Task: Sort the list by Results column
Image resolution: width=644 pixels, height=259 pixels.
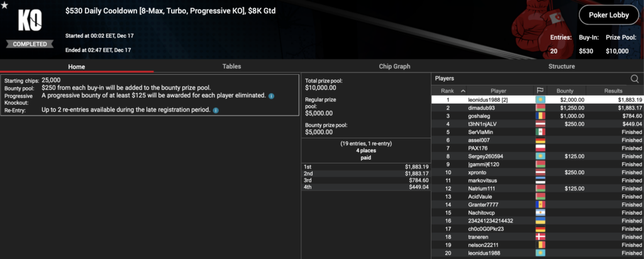Action: coord(613,91)
